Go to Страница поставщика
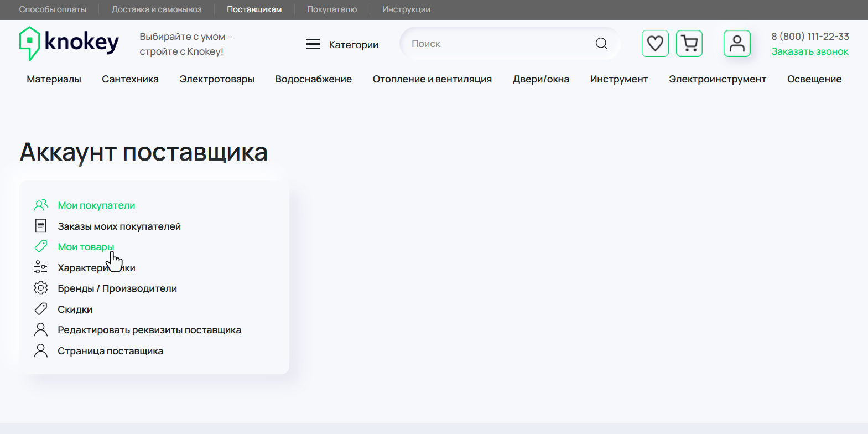Image resolution: width=868 pixels, height=434 pixels. tap(110, 351)
